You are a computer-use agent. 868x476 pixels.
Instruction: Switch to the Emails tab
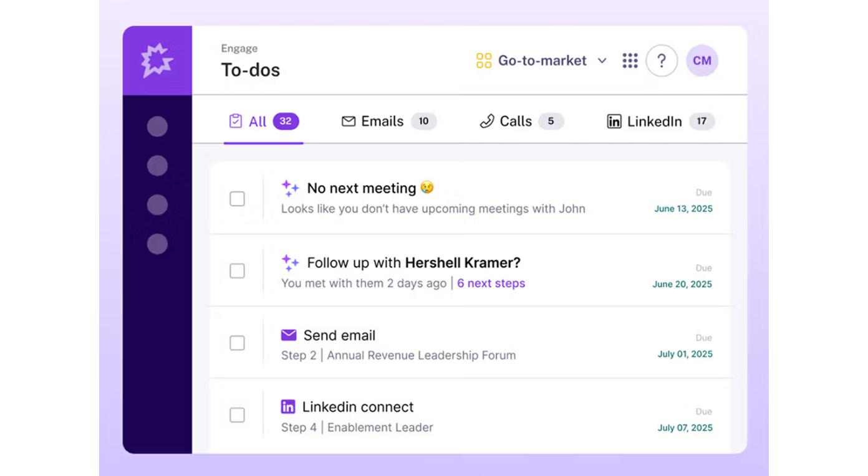389,121
